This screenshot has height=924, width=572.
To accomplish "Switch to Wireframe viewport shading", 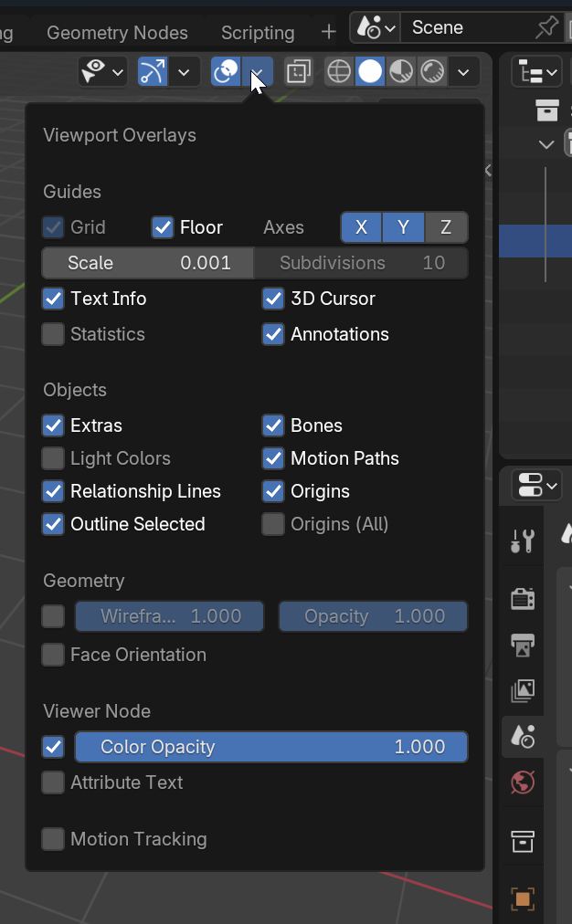I will (x=339, y=72).
